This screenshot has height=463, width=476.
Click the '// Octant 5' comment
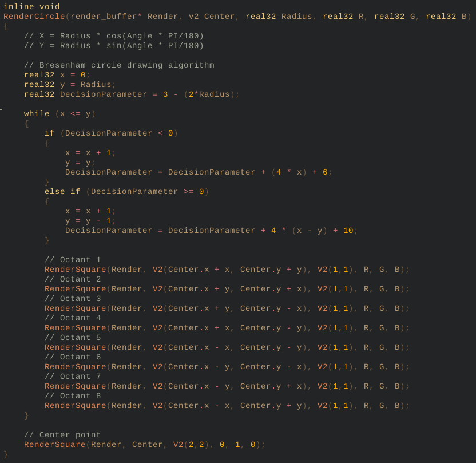73,337
